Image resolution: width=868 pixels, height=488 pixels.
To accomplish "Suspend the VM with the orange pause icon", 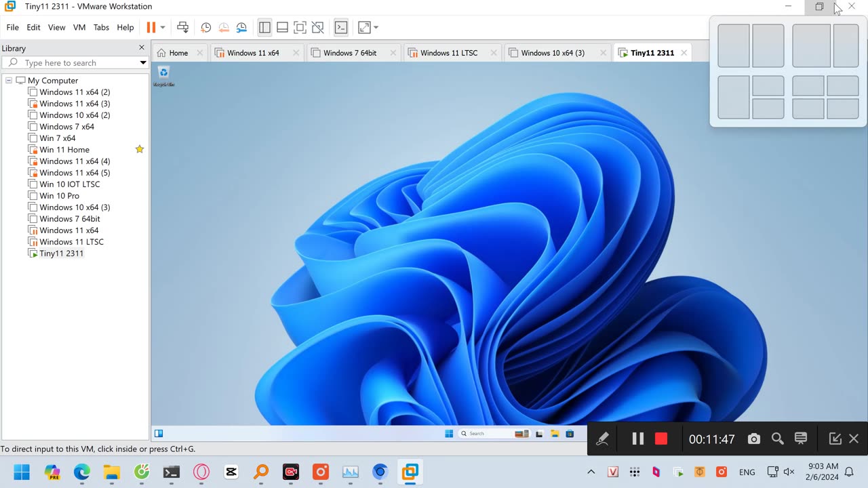I will click(x=151, y=28).
